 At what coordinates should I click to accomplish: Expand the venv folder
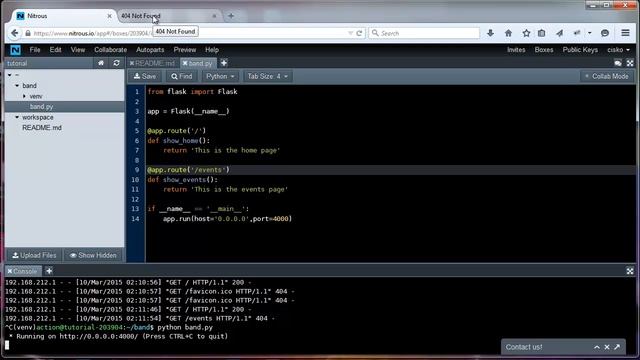coord(24,96)
